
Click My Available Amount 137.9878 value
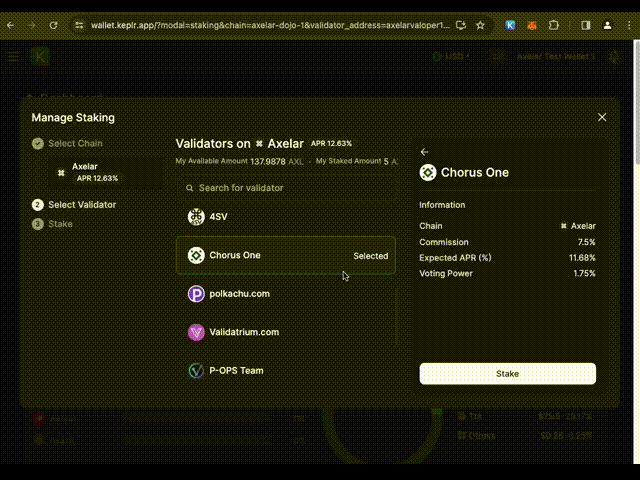pos(268,162)
